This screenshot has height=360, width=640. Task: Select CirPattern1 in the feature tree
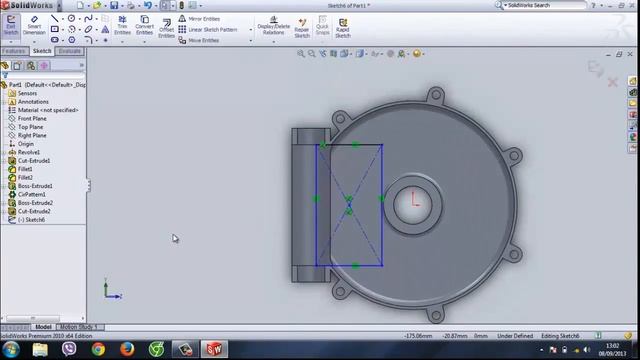(x=31, y=194)
